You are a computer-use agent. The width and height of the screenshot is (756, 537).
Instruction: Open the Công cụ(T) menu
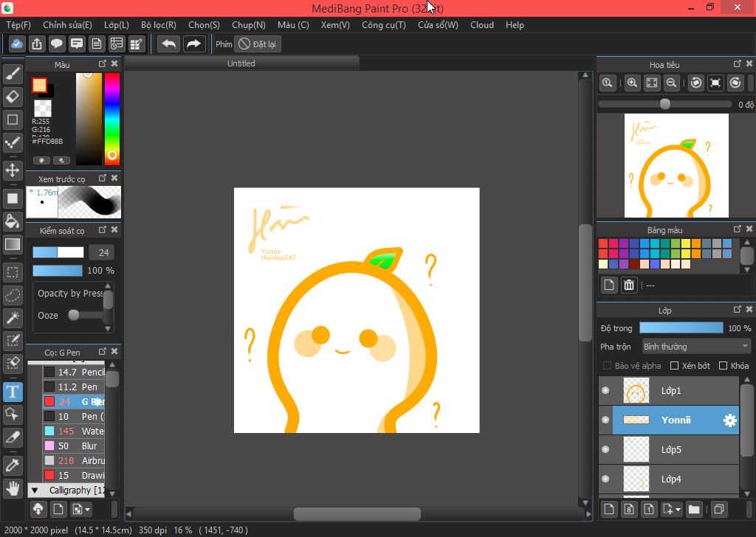click(x=384, y=25)
